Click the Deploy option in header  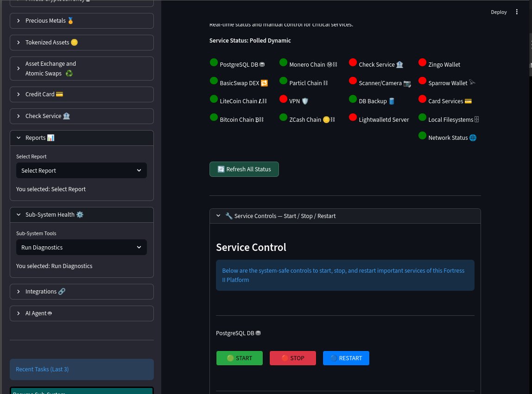pyautogui.click(x=499, y=12)
